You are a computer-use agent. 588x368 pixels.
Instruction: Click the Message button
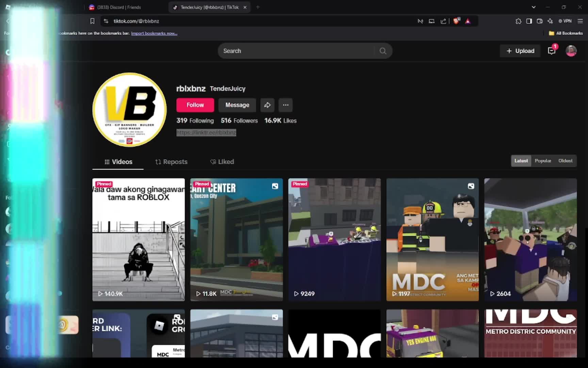pos(237,105)
